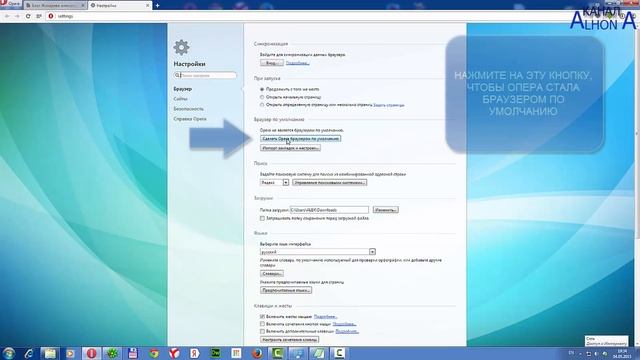
Task: Open Безопасность section in sidebar
Action: [188, 109]
